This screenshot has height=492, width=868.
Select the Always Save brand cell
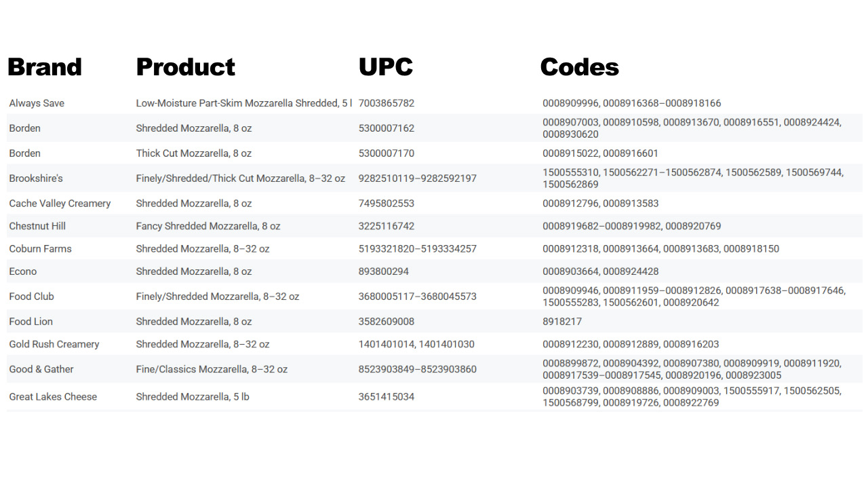(x=37, y=103)
